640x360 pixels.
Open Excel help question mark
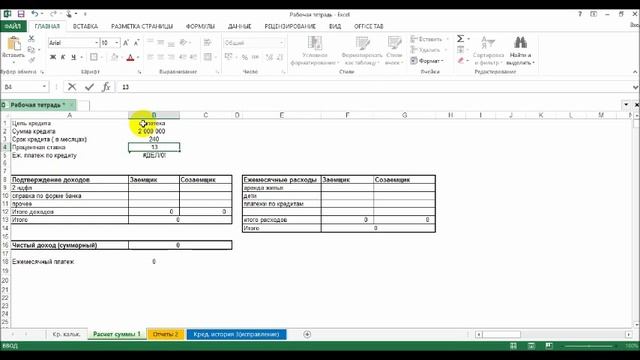[580, 14]
